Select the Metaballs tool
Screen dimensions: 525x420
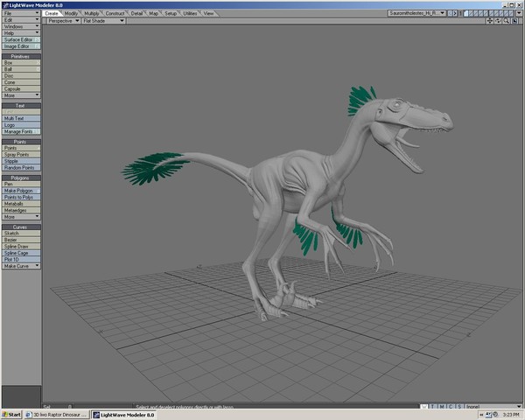click(21, 204)
